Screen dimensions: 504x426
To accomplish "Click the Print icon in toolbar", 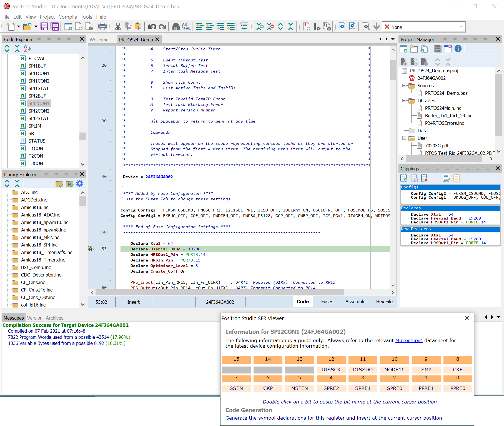I will tap(102, 27).
